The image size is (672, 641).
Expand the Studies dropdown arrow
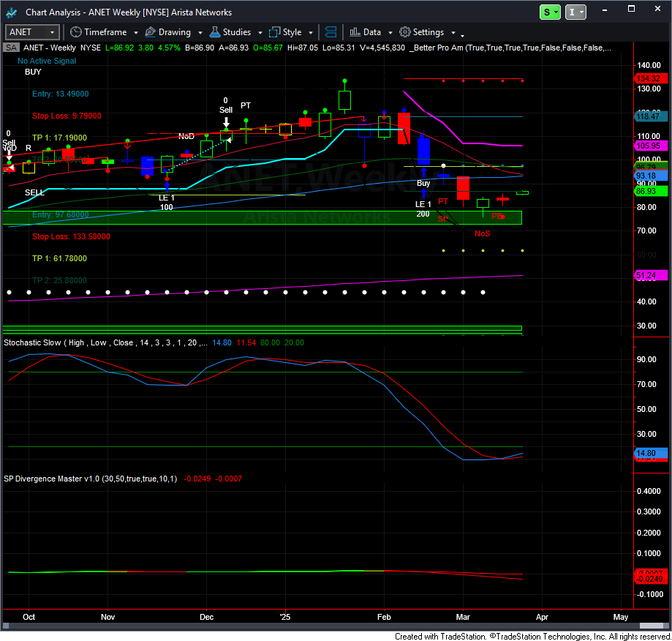click(260, 33)
